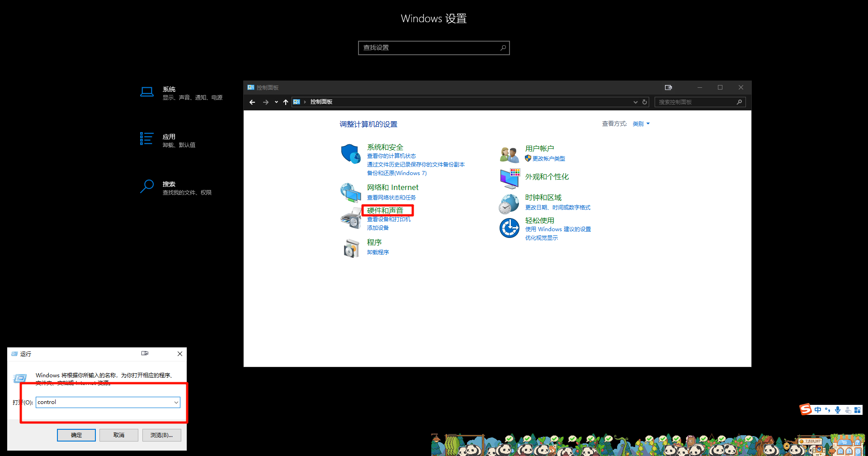868x456 pixels.
Task: Click the 轻松使用 blue circle icon
Action: 509,228
